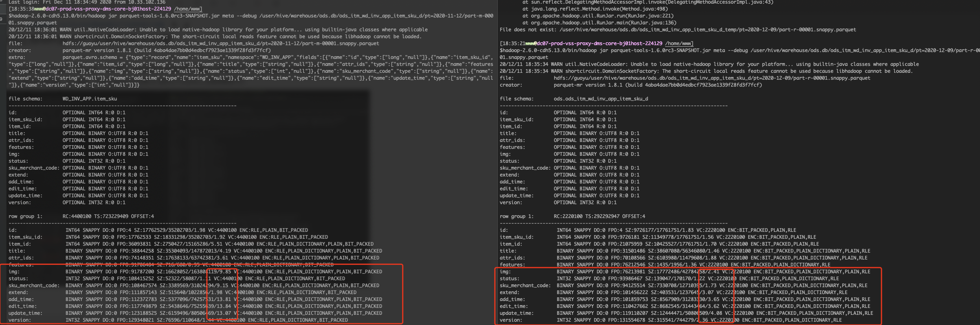The height and width of the screenshot is (325, 980).
Task: Click 'item_sku_id: OPTIONAL INT64' schema row, right pane
Action: coord(558,120)
